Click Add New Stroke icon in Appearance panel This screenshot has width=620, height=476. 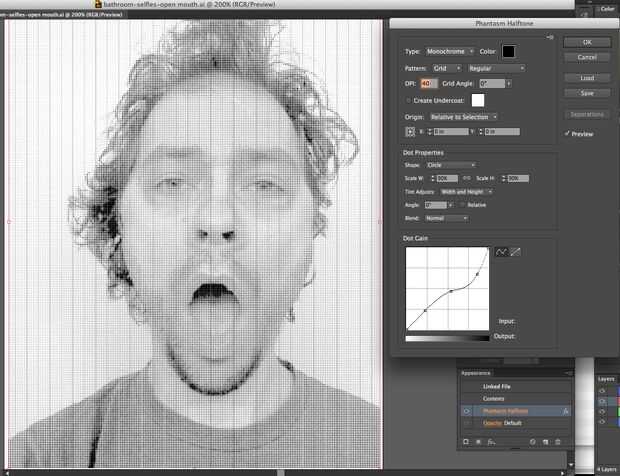[x=466, y=442]
